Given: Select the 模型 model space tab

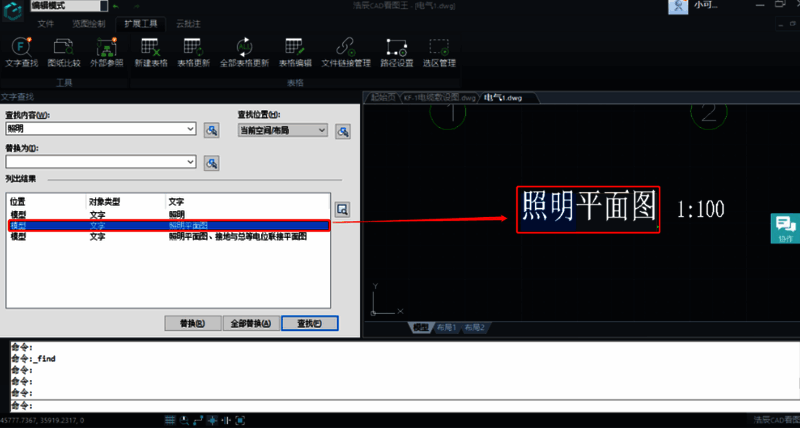Looking at the screenshot, I should click(421, 328).
